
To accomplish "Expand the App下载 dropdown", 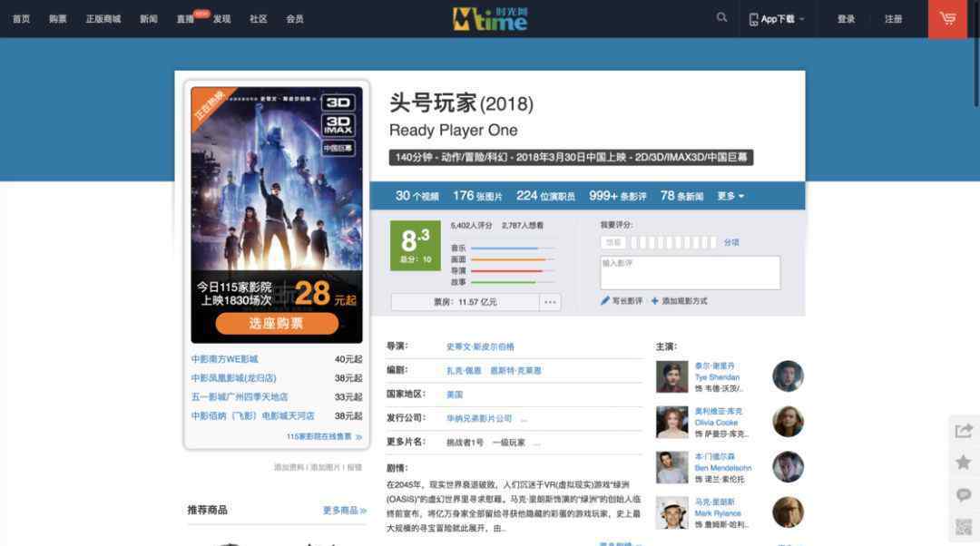I will (777, 19).
